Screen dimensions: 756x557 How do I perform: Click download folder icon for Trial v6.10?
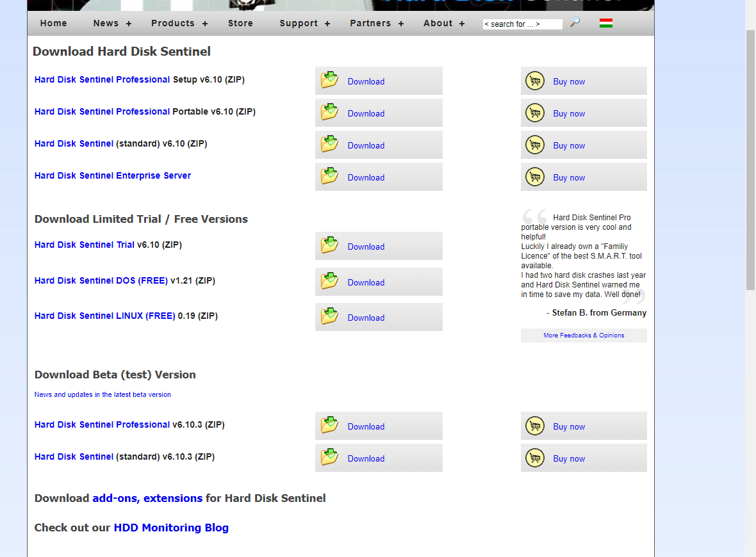(330, 245)
